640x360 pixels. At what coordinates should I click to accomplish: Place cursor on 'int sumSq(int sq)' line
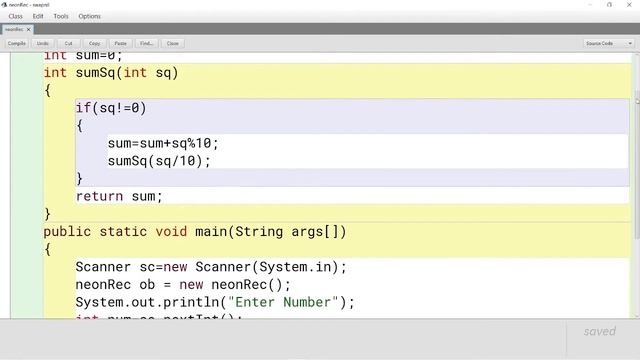[x=111, y=73]
